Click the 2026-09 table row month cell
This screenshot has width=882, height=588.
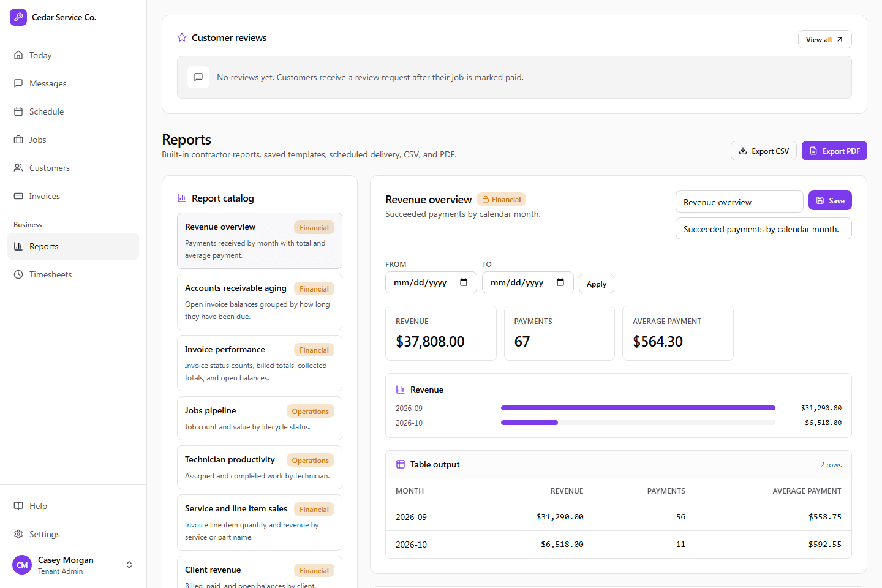click(411, 517)
